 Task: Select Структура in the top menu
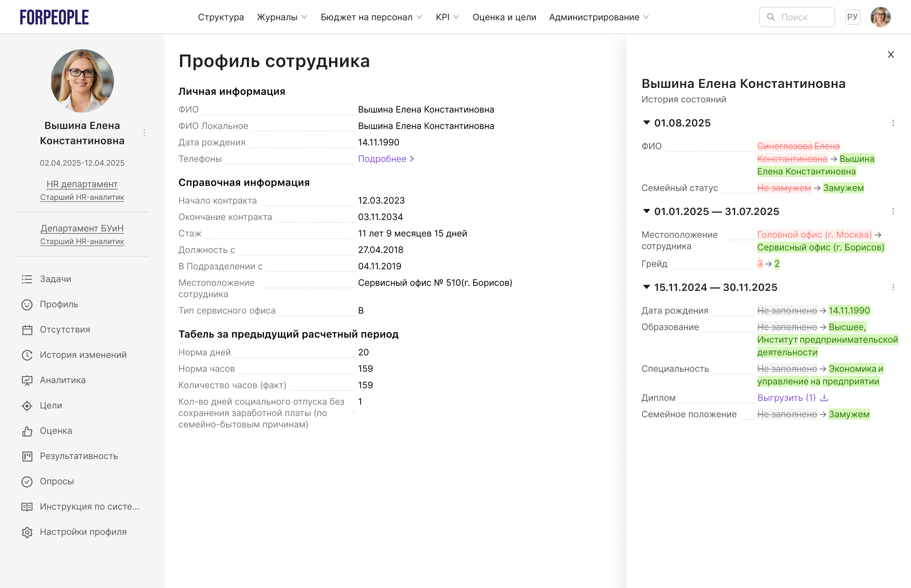221,17
